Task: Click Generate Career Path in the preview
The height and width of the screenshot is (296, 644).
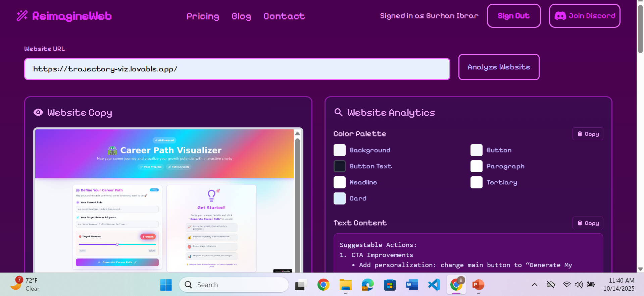Action: pyautogui.click(x=117, y=262)
